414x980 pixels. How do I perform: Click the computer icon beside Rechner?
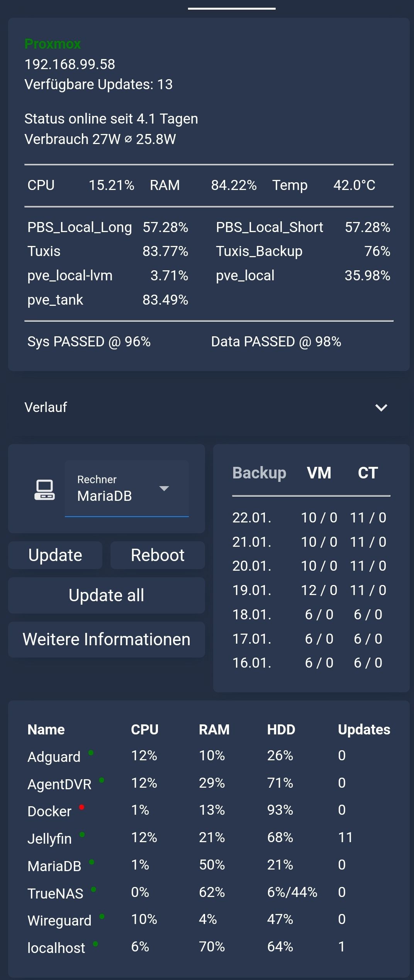[44, 490]
